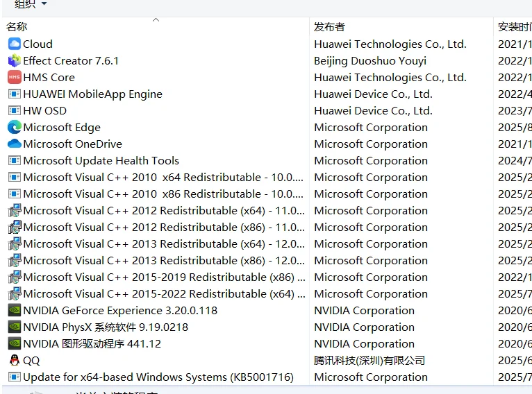Sort list by 名称 column header
The image size is (532, 394).
pos(17,26)
